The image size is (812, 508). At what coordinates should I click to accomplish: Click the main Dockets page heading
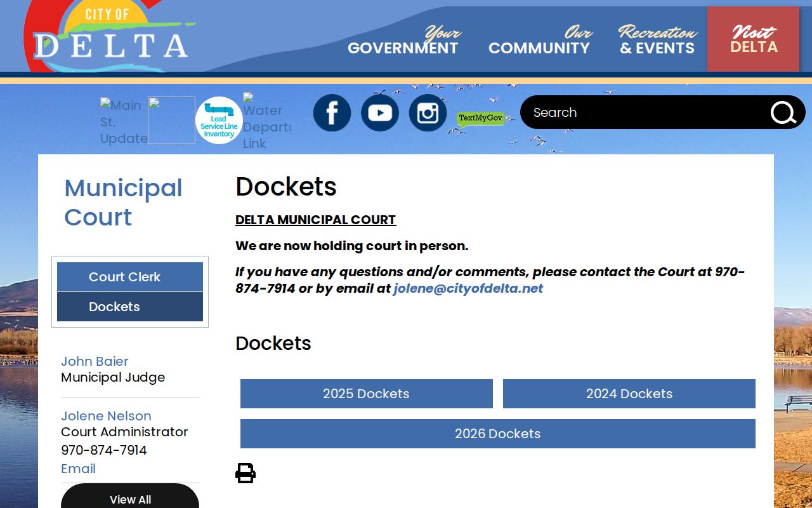coord(286,187)
